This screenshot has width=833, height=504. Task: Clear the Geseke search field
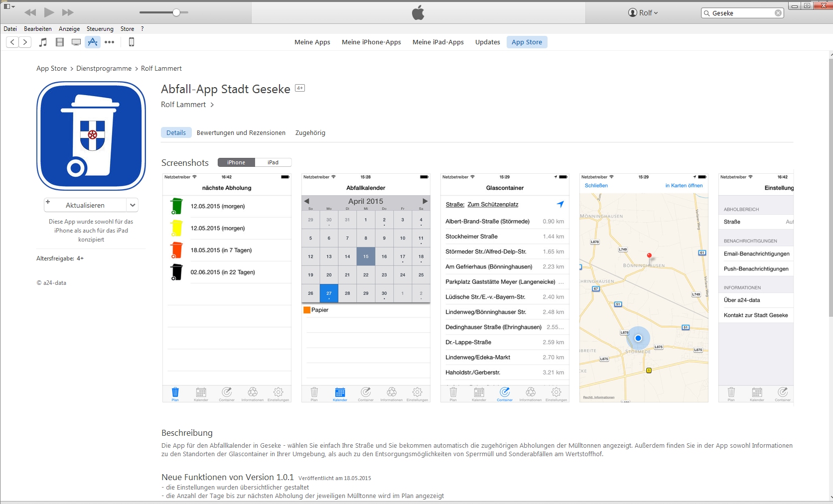pyautogui.click(x=778, y=13)
